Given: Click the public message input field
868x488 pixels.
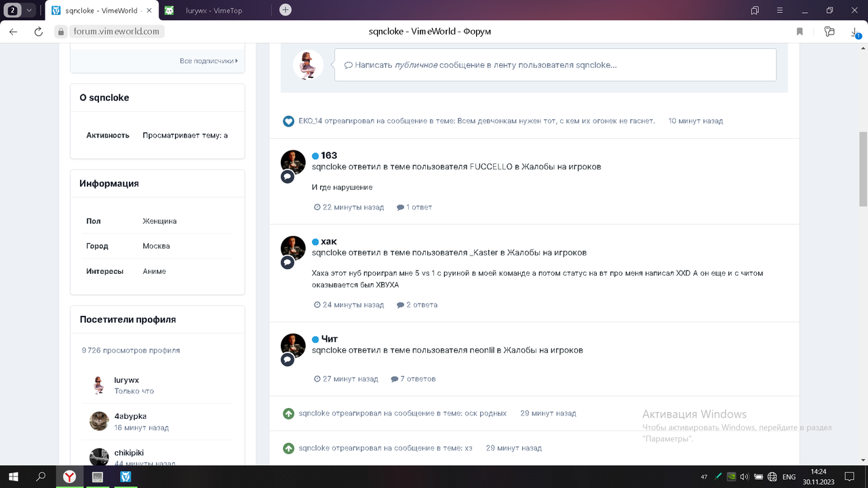Looking at the screenshot, I should click(555, 65).
